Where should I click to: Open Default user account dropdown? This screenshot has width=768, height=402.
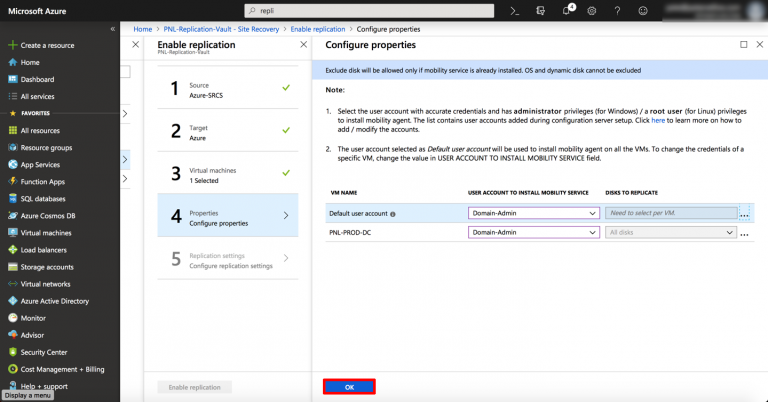point(534,213)
